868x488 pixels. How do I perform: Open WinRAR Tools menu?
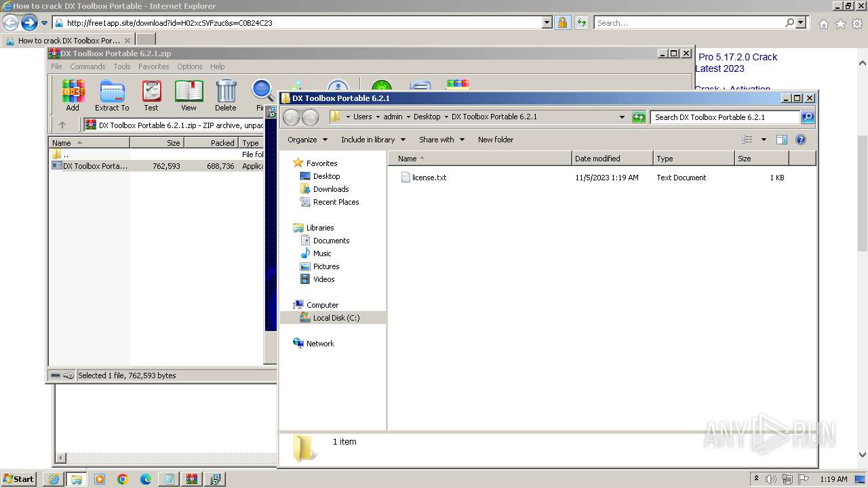122,66
